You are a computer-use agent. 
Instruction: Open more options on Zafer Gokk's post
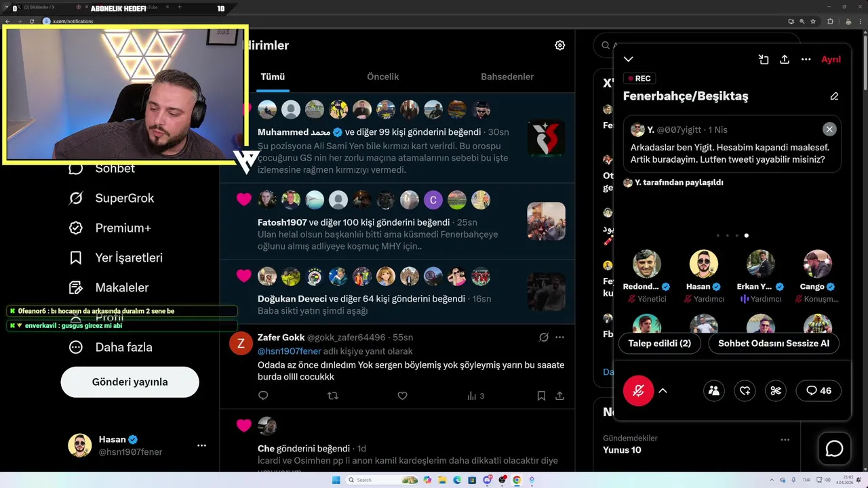(559, 337)
